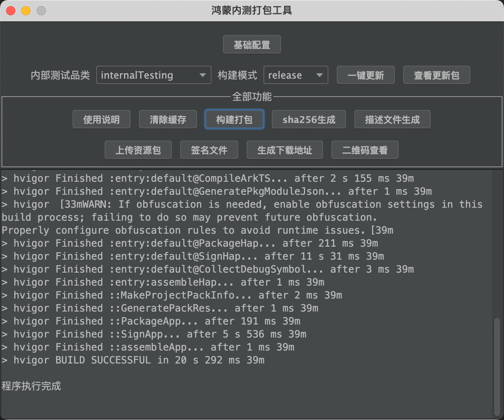Click the ::assembleApp finished log line
504x420 pixels.
148,347
